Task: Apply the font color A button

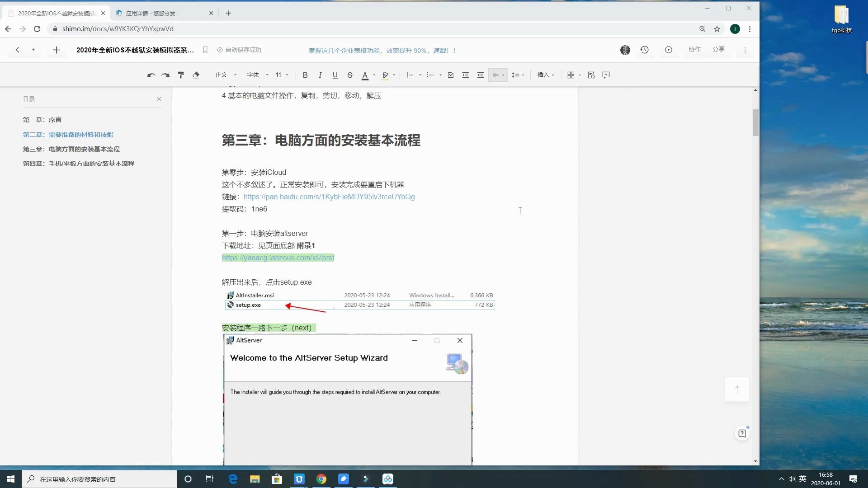Action: click(x=365, y=75)
